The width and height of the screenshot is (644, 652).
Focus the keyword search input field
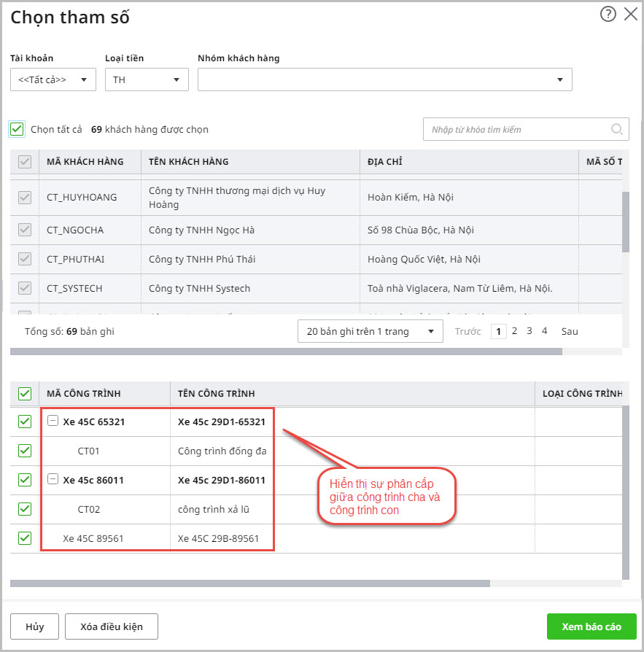point(516,130)
